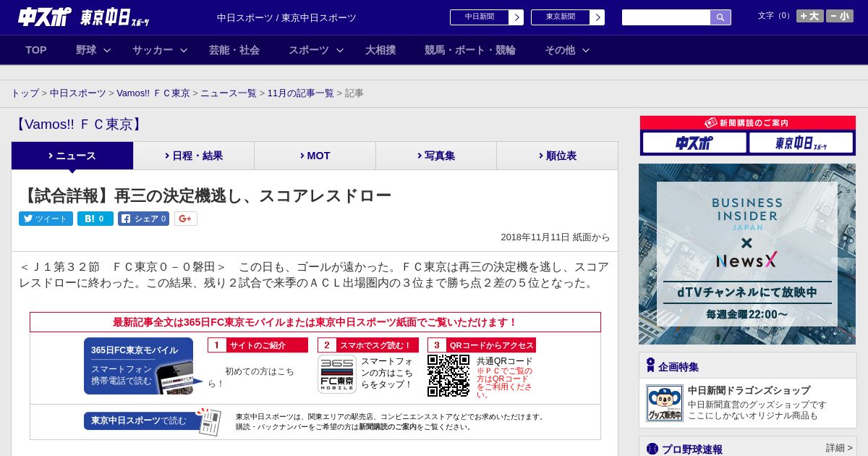Viewport: 868px width, 456px height.
Task: Click the 東京中日スポーツ logo in the header
Action: click(115, 17)
